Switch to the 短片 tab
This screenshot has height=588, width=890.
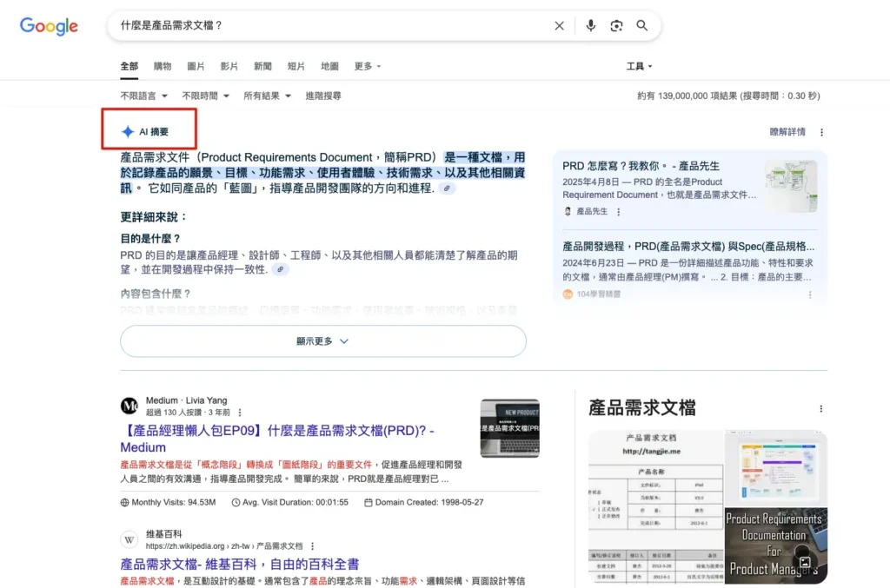pyautogui.click(x=296, y=66)
